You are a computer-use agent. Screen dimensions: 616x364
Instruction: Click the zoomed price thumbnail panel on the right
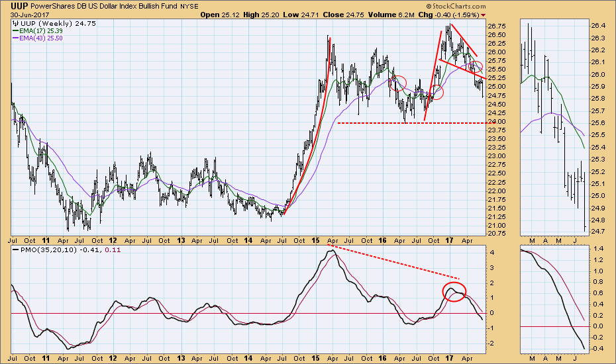click(554, 127)
